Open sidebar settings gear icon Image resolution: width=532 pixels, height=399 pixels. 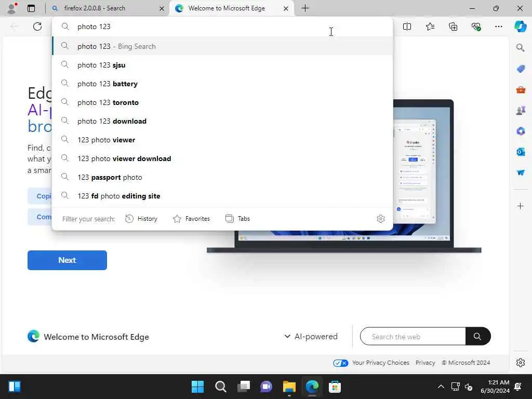(x=521, y=363)
